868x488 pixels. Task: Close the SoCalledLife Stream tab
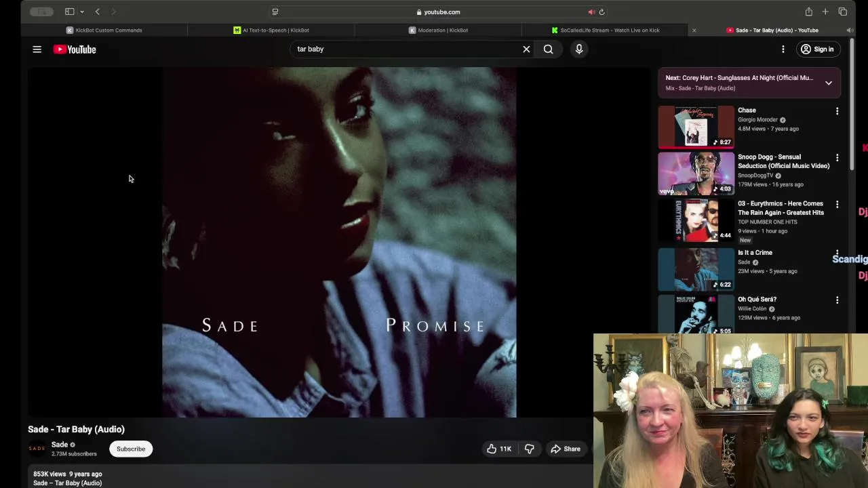tap(694, 30)
